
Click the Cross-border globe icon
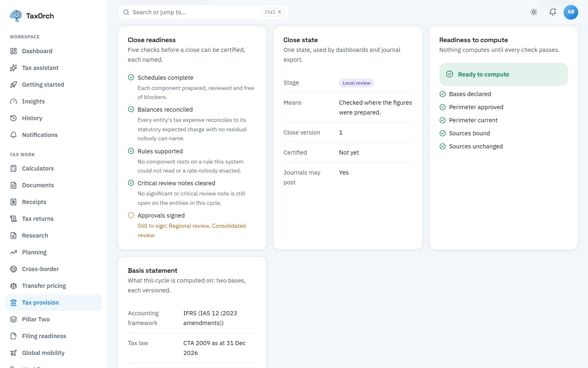13,269
